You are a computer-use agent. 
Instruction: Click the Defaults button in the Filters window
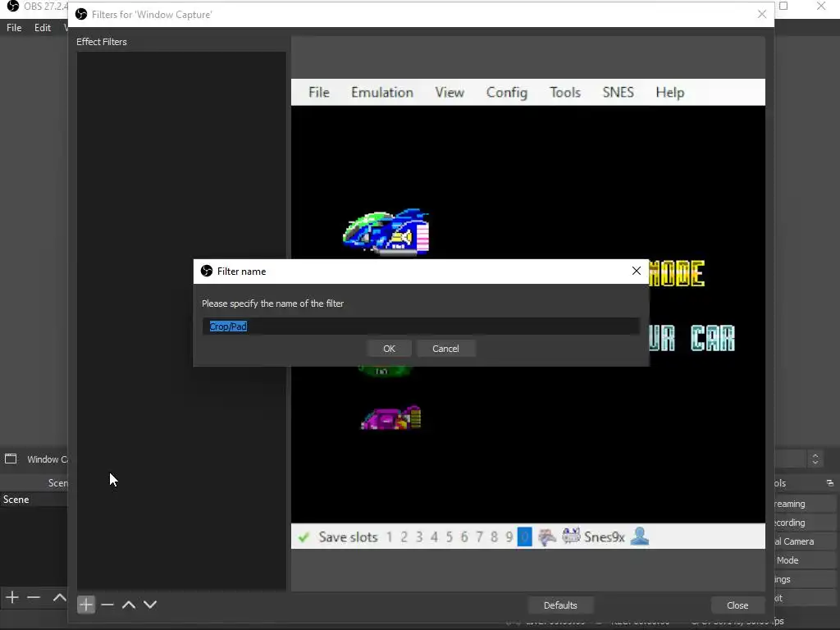560,605
